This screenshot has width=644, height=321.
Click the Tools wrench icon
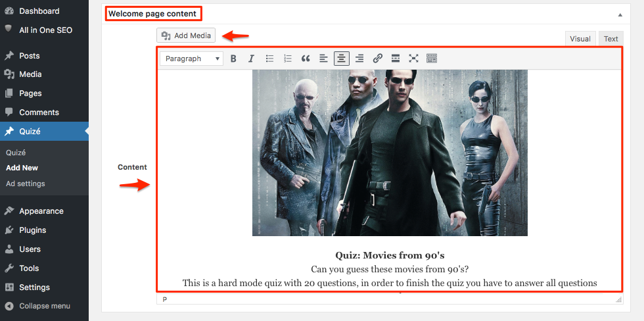(9, 268)
